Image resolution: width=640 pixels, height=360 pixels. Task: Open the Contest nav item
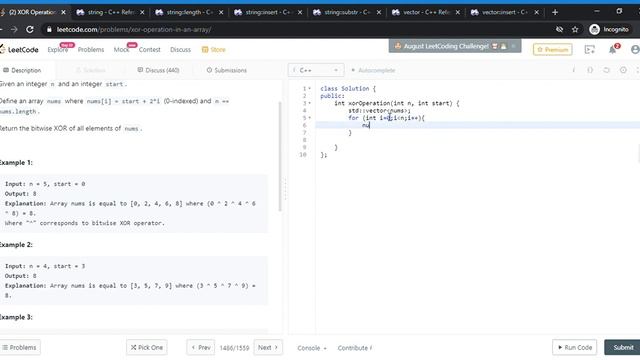149,49
